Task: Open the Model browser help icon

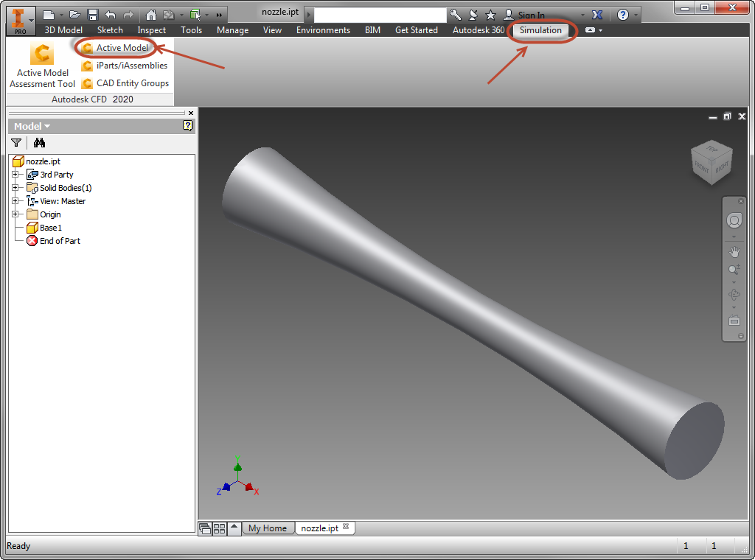Action: pos(188,125)
